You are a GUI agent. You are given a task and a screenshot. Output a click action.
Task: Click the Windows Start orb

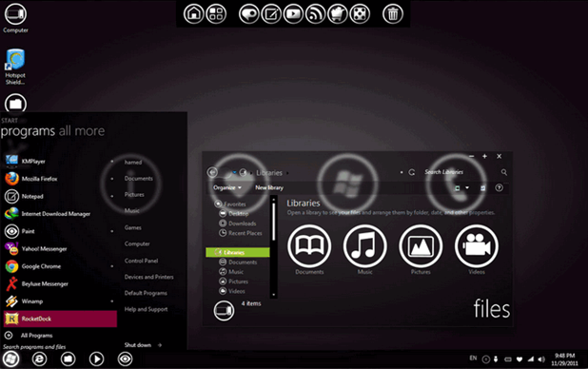[10, 359]
